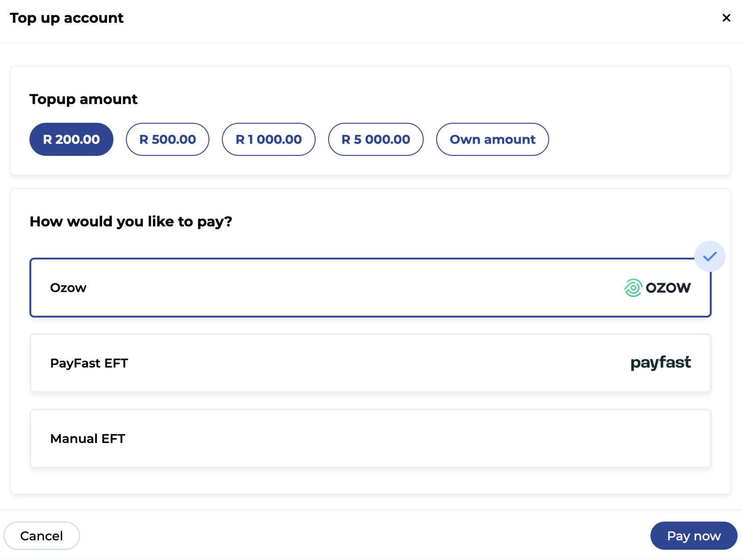The height and width of the screenshot is (560, 742).
Task: Select the R 200.00 topup amount
Action: (x=71, y=139)
